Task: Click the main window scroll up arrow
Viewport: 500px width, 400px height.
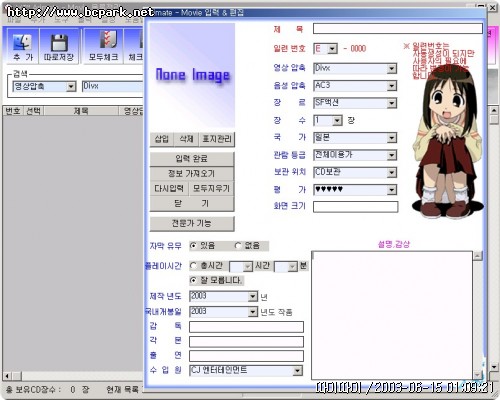Action: pyautogui.click(x=494, y=110)
